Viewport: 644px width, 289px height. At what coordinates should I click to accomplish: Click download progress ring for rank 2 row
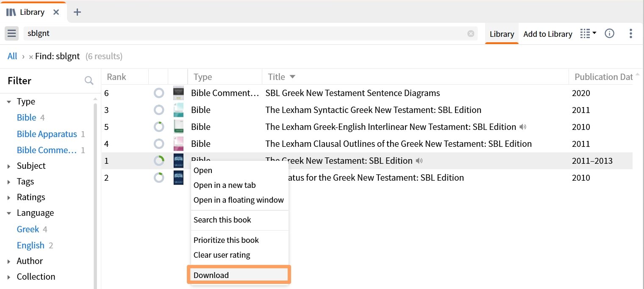coord(159,178)
